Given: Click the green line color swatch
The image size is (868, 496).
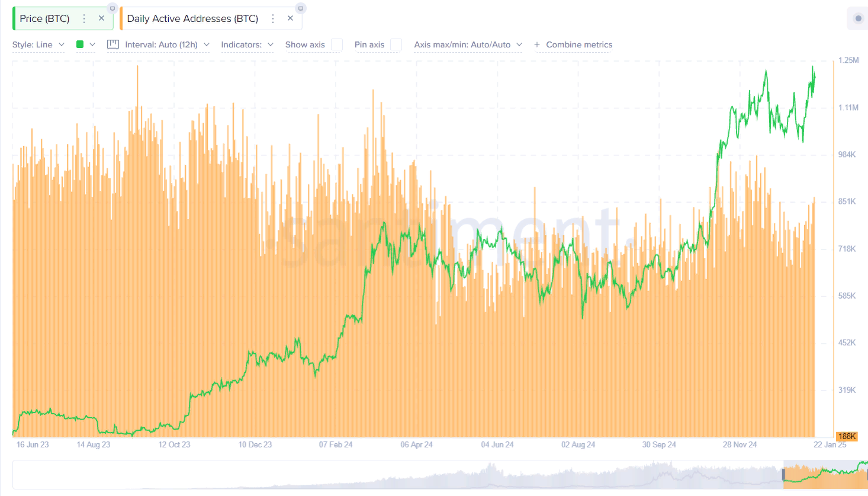Looking at the screenshot, I should [x=80, y=44].
